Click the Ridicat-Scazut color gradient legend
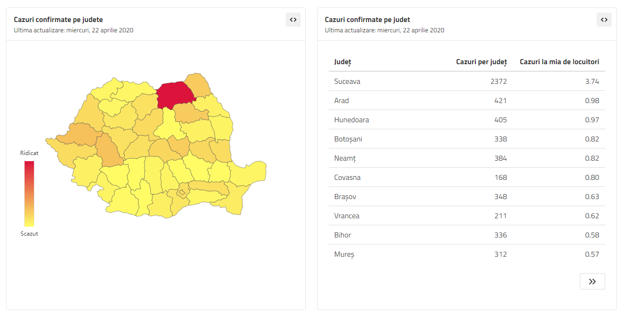The image size is (644, 319). [30, 194]
